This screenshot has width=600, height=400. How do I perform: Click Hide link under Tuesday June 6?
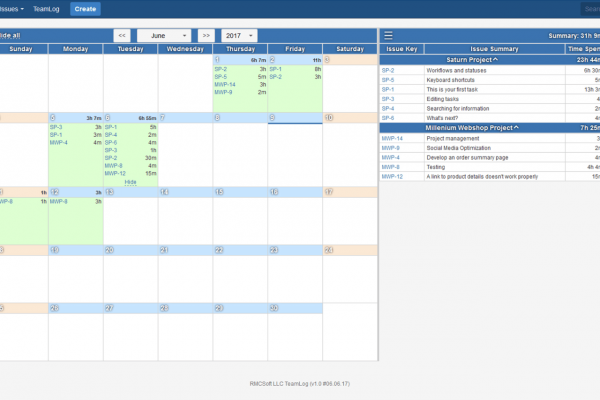[130, 182]
